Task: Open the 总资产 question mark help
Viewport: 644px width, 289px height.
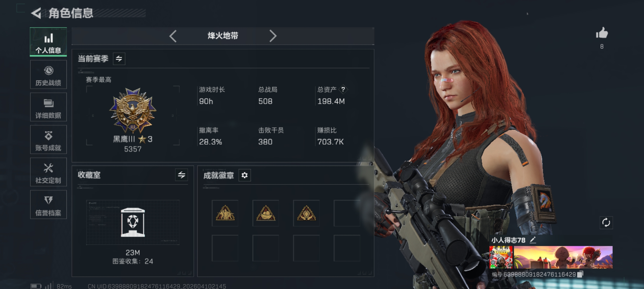Action: tap(343, 89)
